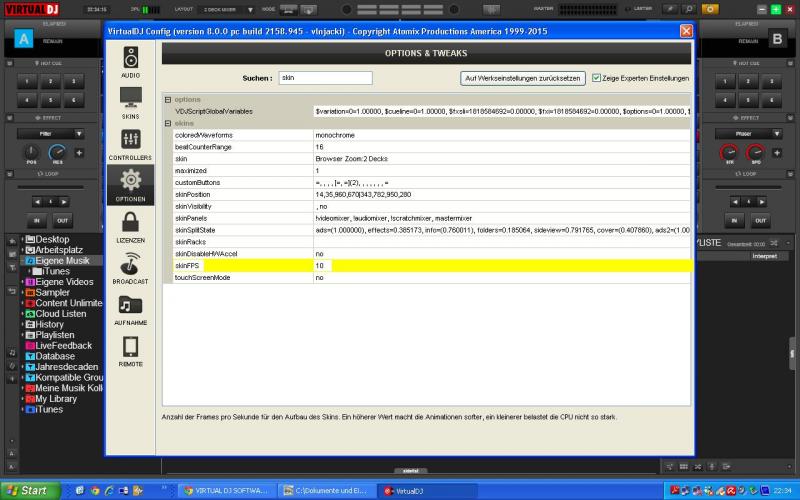Image resolution: width=800 pixels, height=500 pixels.
Task: Expand the Desktop tree node
Action: point(22,239)
